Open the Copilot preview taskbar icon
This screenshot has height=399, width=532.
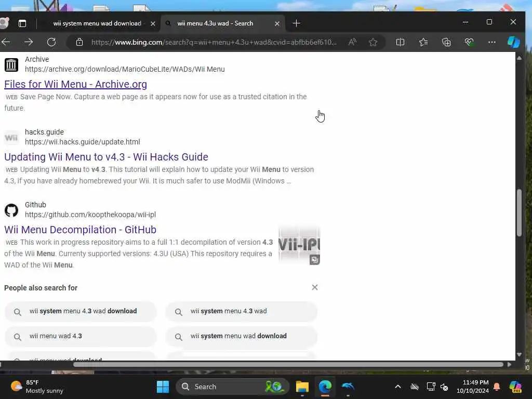click(x=515, y=387)
